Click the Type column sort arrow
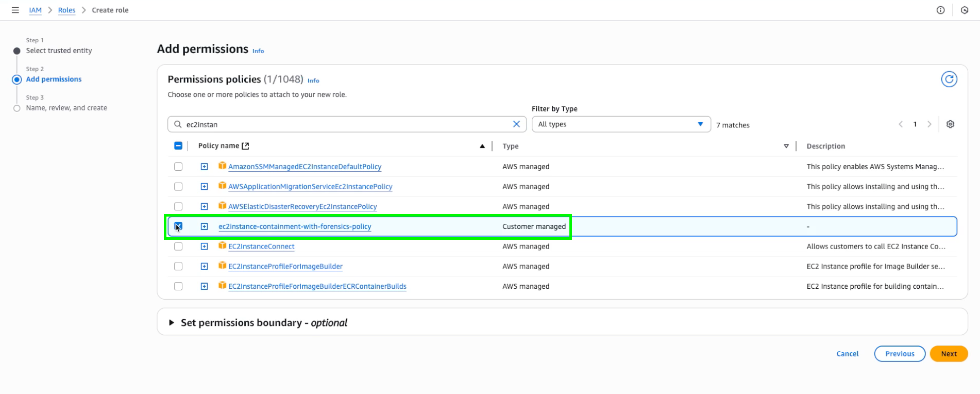The image size is (980, 394). tap(786, 146)
